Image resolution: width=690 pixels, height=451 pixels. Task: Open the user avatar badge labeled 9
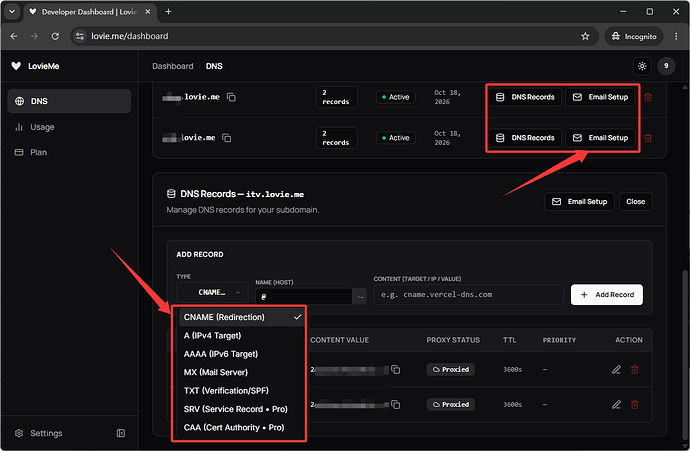[666, 66]
